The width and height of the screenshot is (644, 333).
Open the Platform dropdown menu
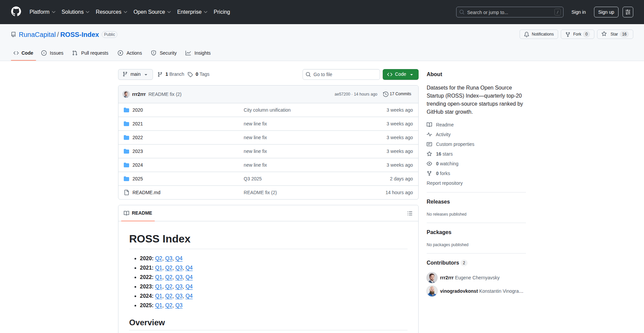pos(42,12)
